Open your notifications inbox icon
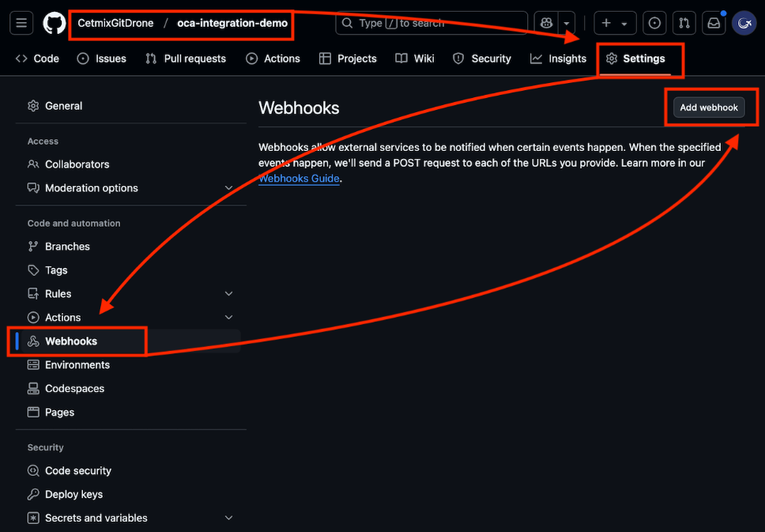The height and width of the screenshot is (532, 765). (x=713, y=23)
